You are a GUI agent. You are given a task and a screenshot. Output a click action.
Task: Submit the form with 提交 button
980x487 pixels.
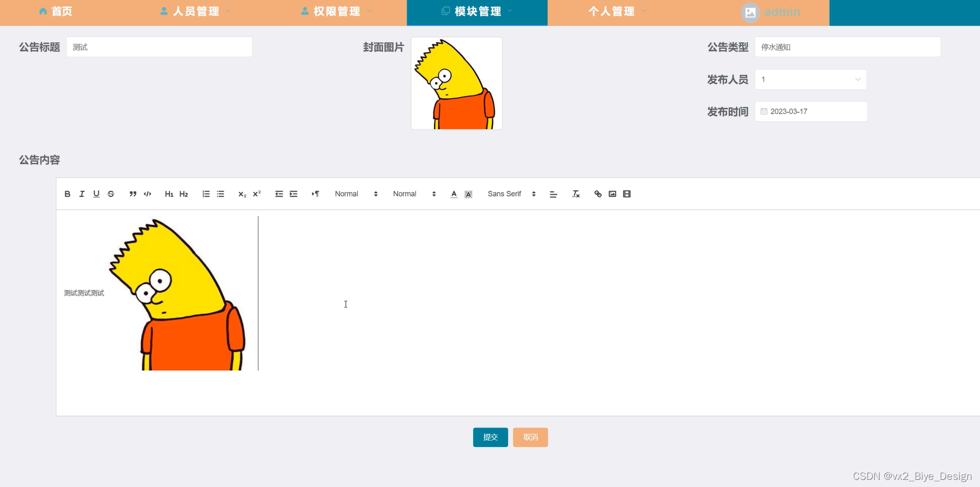[x=490, y=437]
